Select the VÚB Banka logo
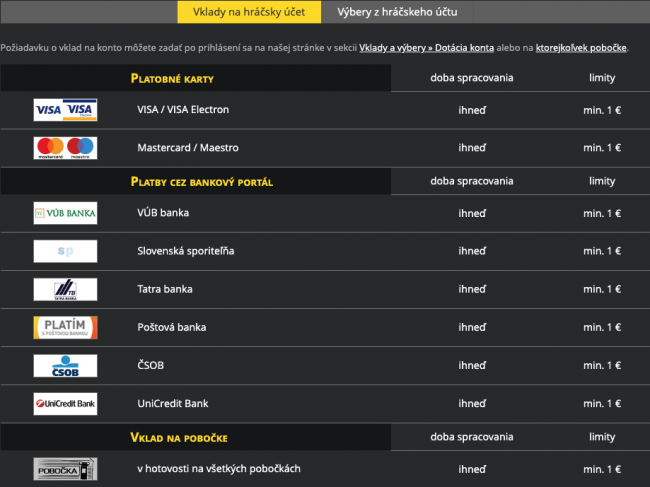Image resolution: width=650 pixels, height=487 pixels. click(x=65, y=213)
